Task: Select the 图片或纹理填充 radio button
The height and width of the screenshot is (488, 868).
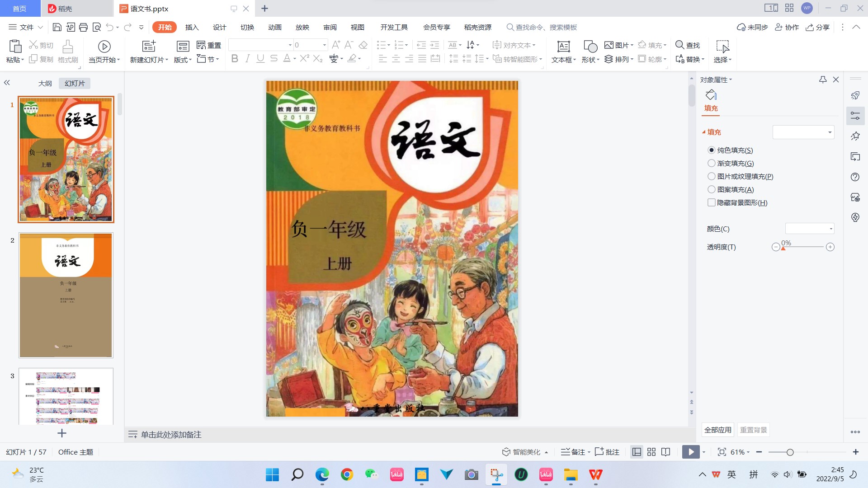Action: pos(712,176)
